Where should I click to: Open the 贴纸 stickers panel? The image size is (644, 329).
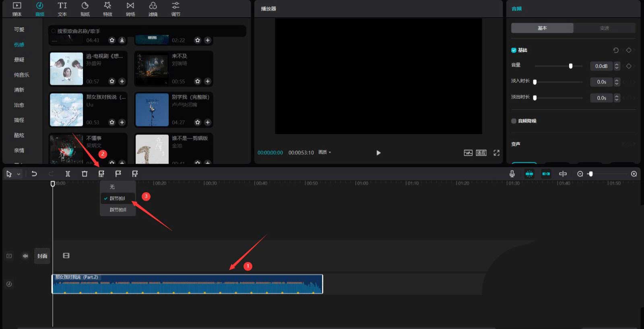(85, 9)
